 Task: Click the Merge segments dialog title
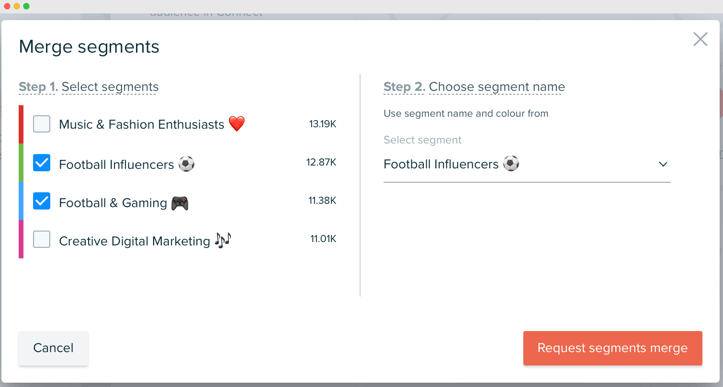(89, 47)
